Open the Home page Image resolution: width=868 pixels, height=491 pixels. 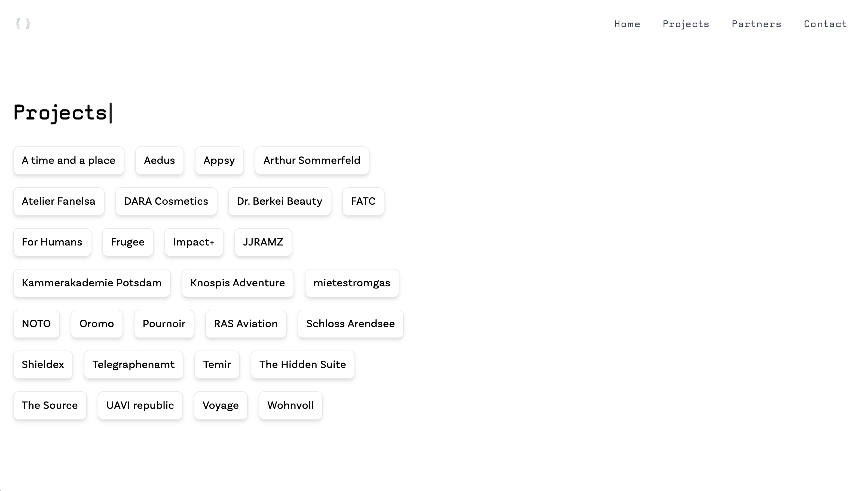pos(627,24)
